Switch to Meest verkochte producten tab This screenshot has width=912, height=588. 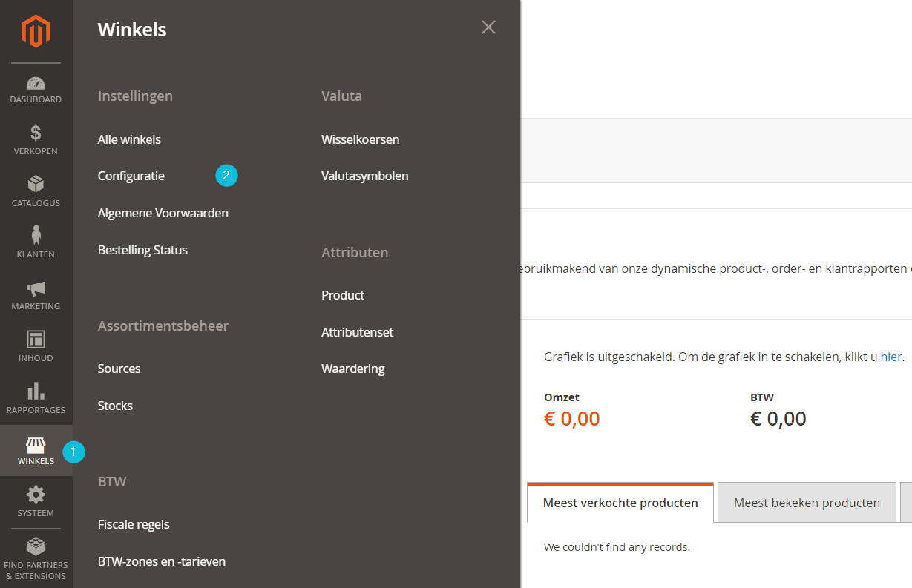coord(620,502)
